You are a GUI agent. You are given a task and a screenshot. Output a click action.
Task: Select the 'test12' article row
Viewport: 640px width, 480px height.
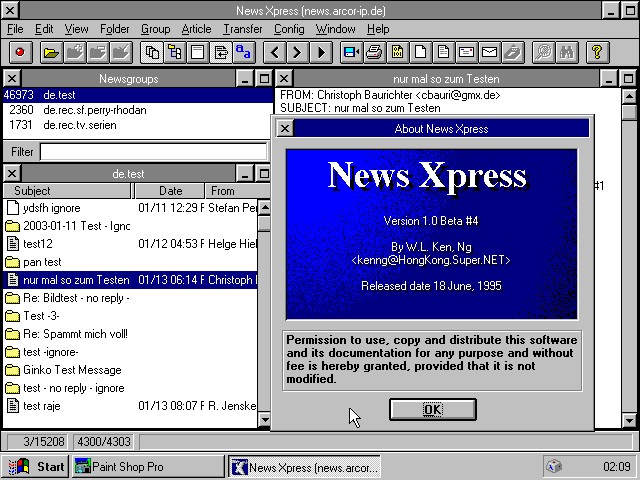(131, 244)
